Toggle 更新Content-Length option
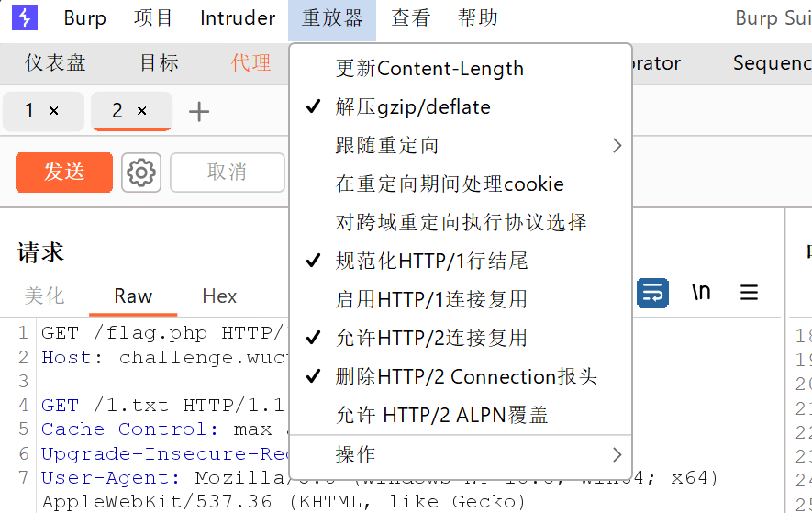812x513 pixels. (x=461, y=69)
